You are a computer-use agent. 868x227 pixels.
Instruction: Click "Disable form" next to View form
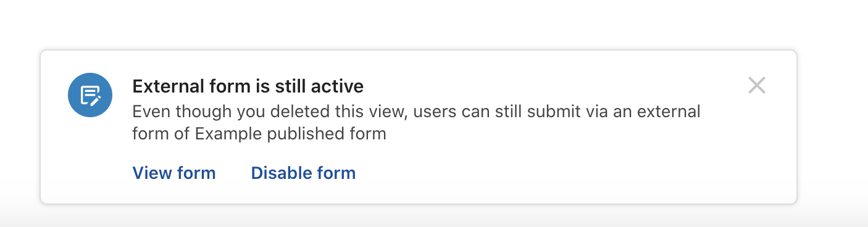303,173
